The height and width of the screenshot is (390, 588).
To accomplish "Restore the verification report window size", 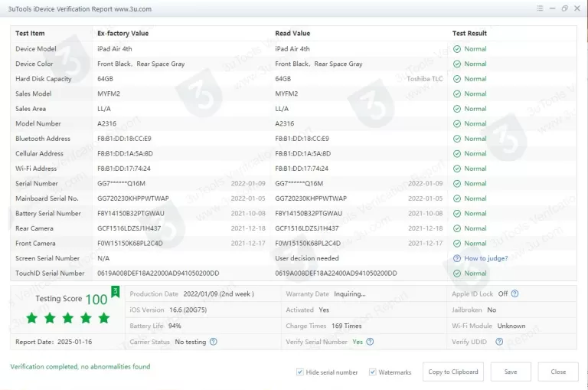I will pos(565,8).
